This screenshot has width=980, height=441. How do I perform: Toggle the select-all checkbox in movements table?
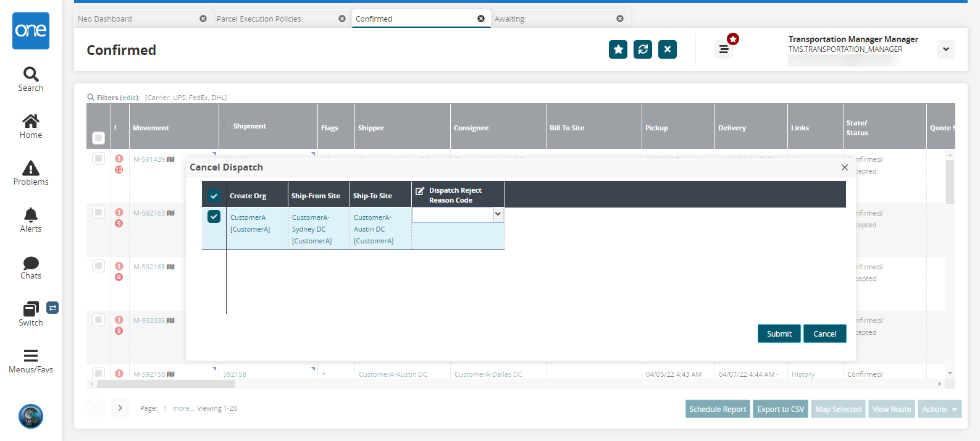tap(98, 138)
